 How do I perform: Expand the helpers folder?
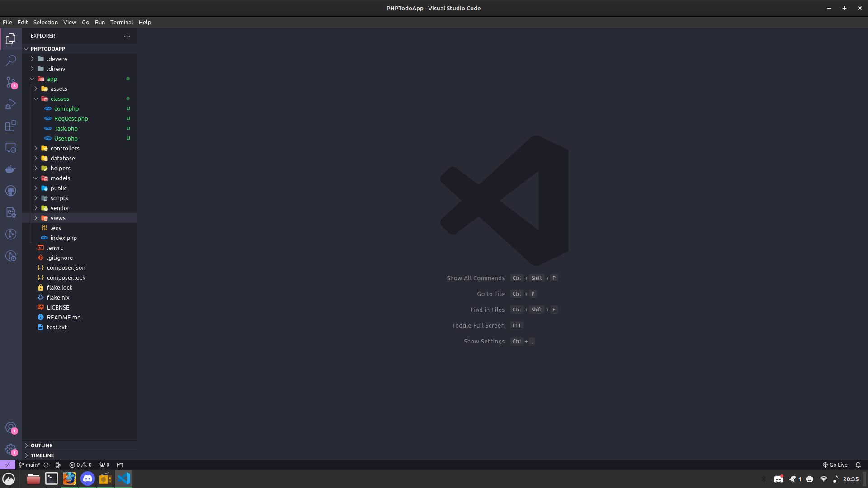[x=80, y=168]
